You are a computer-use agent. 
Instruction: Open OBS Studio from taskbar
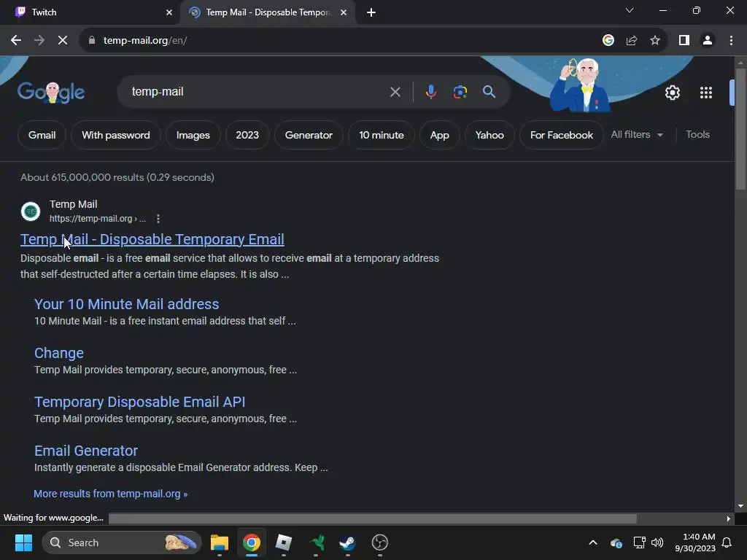[x=379, y=542]
